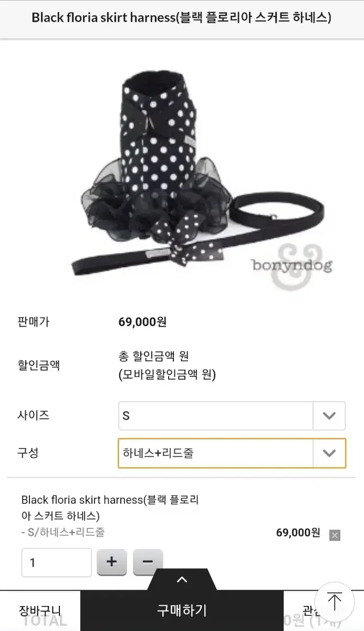Tap the 69,000원 subtotal in the option row
Image resolution: width=364 pixels, height=631 pixels.
click(298, 533)
